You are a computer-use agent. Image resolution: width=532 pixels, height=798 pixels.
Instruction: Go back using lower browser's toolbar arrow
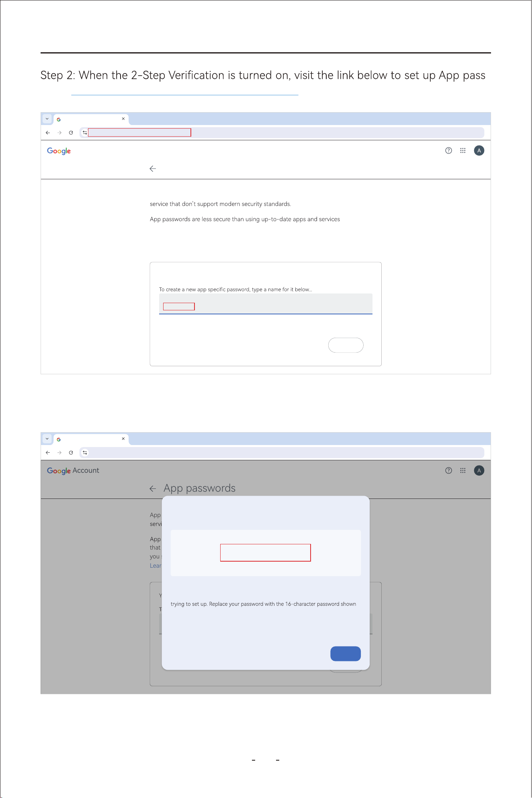(x=48, y=453)
